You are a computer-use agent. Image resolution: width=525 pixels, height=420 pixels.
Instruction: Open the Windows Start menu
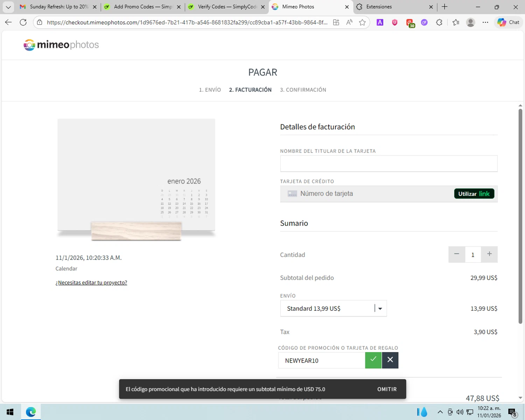click(10, 412)
